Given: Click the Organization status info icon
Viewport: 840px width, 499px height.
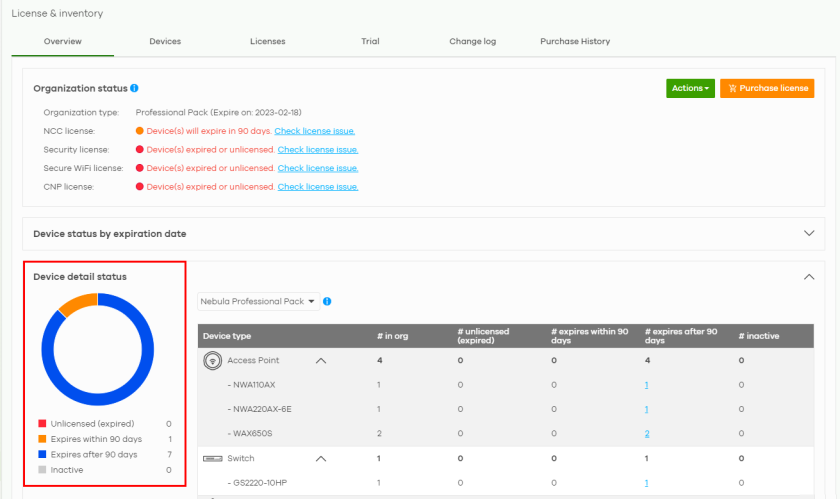Looking at the screenshot, I should (x=134, y=89).
